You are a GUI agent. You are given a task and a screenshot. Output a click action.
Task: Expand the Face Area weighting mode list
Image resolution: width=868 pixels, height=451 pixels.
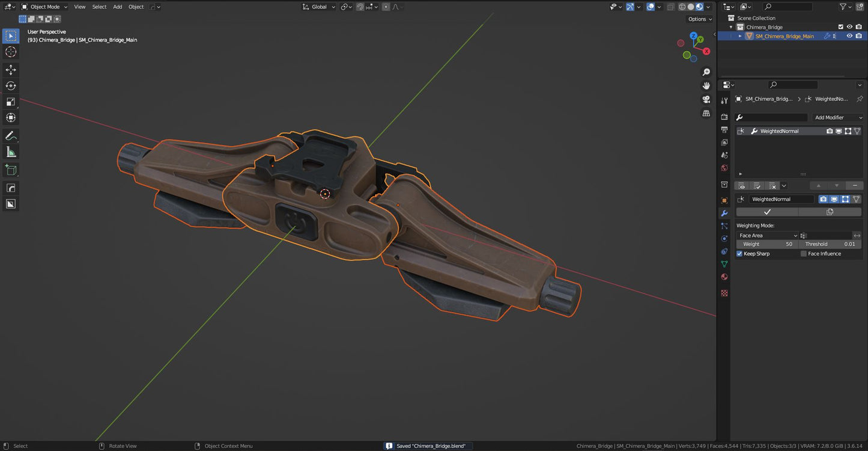[768, 236]
